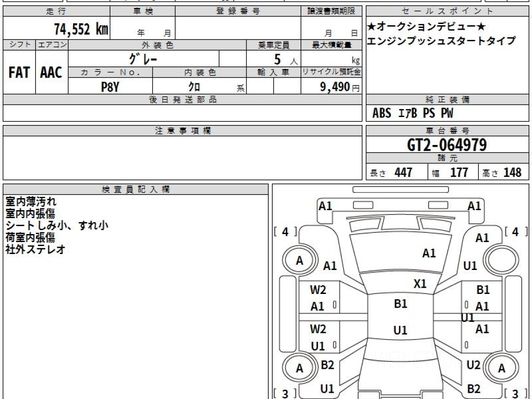Select the equipment line ABS エアB PS PW
532x399 pixels.
click(413, 113)
